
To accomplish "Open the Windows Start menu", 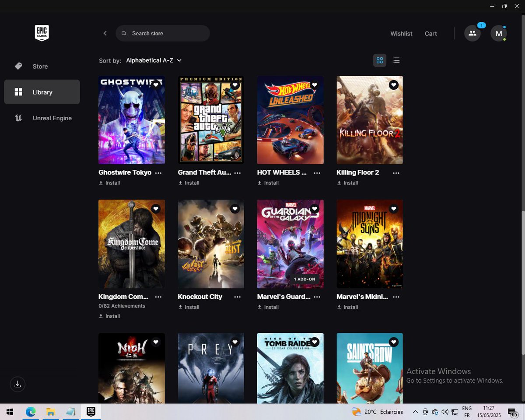I will pos(10,412).
